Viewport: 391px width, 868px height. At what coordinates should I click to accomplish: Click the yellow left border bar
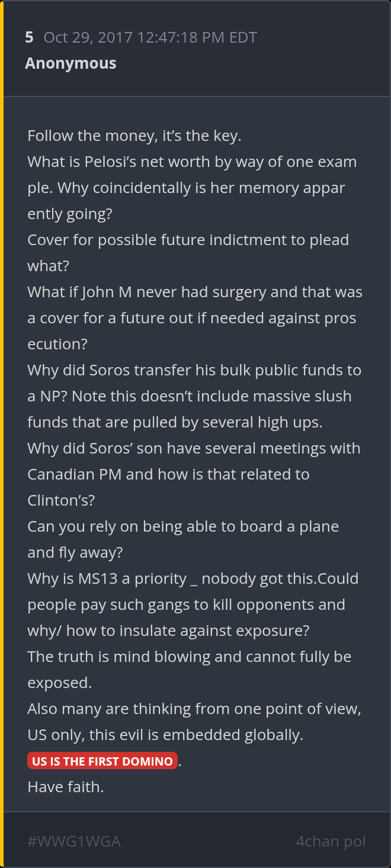point(2,434)
